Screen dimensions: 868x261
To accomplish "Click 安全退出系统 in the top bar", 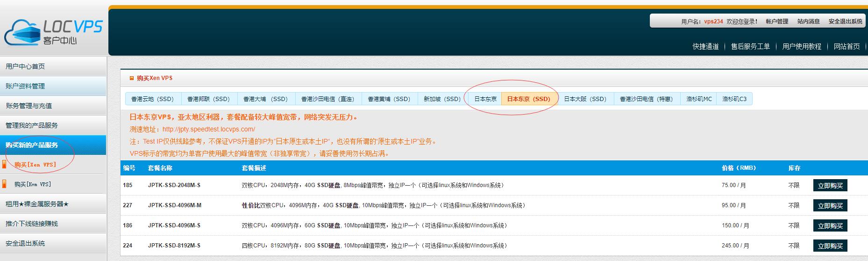I will click(x=846, y=22).
